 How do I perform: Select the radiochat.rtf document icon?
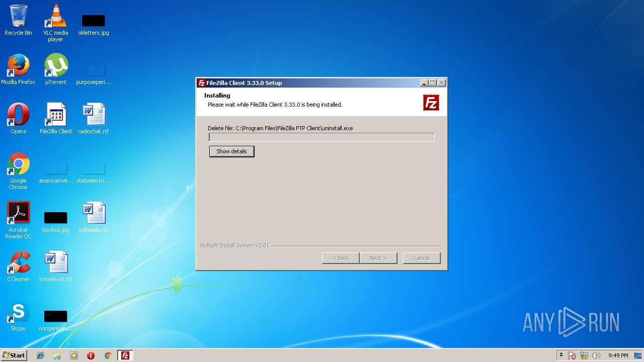tap(93, 119)
